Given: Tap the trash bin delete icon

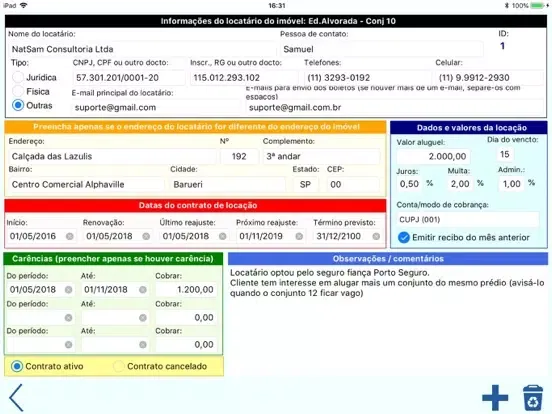Looking at the screenshot, I should [533, 398].
